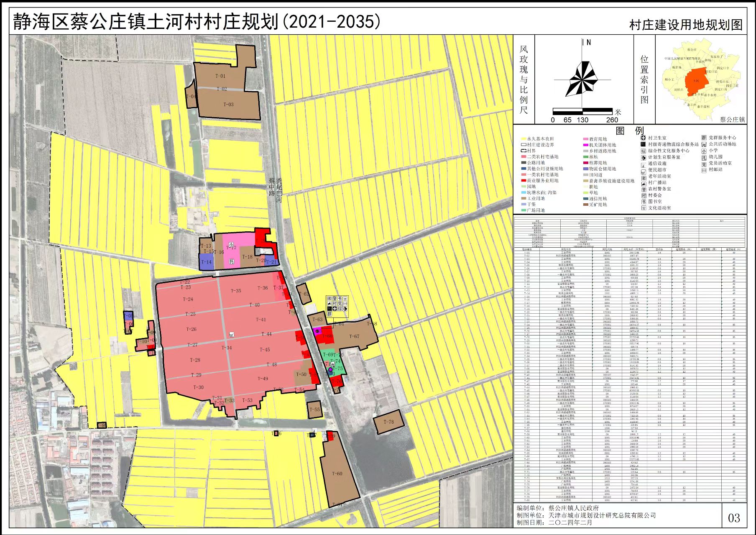Click parcel label T-24 on the map
The image size is (756, 535).
click(x=188, y=299)
